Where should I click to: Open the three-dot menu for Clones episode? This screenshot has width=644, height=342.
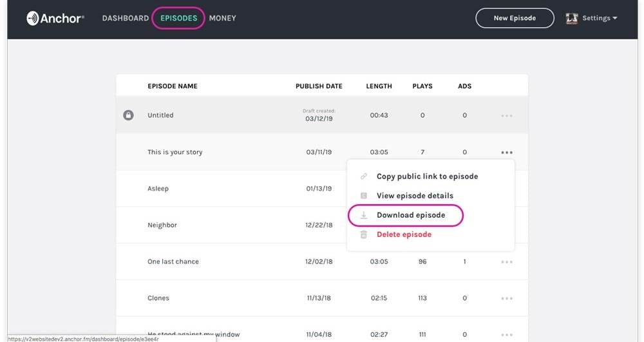tap(507, 299)
